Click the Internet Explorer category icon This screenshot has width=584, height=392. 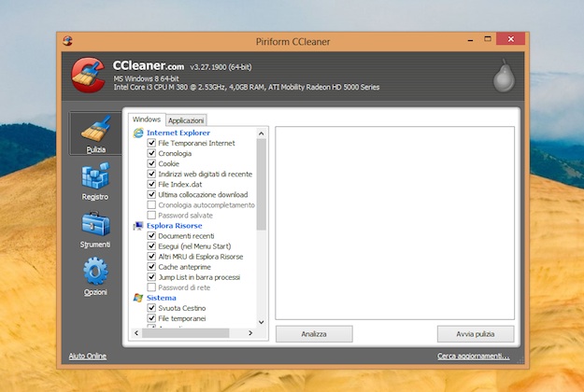tap(138, 133)
